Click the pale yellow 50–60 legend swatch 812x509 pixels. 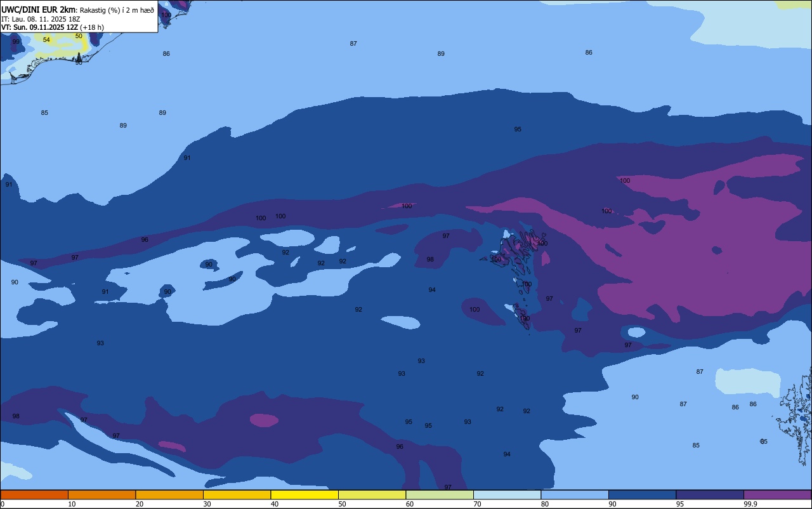coord(372,494)
